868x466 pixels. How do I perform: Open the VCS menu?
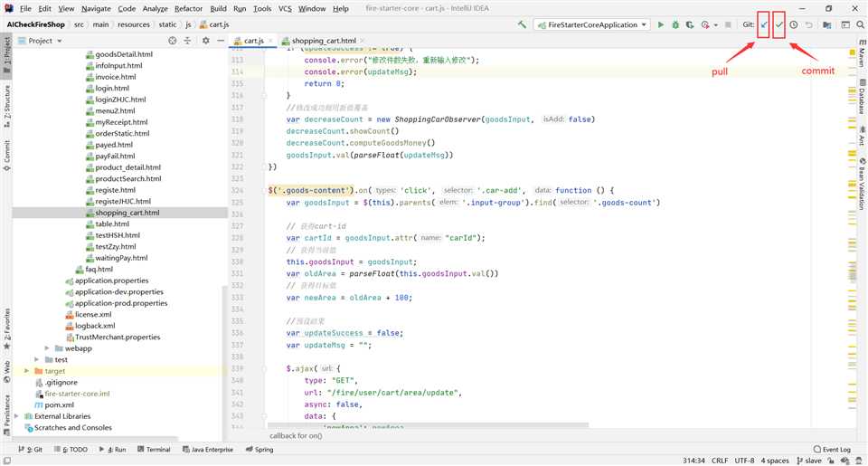(x=285, y=8)
